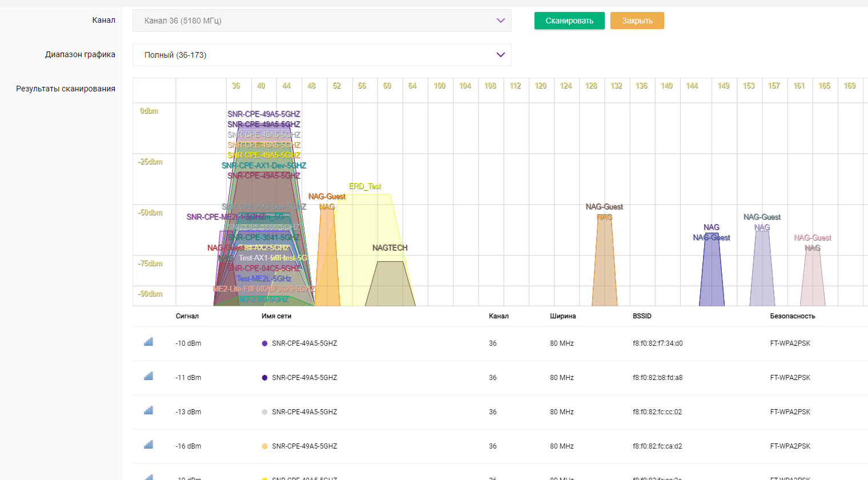Click the Сигнал column header

pos(187,316)
